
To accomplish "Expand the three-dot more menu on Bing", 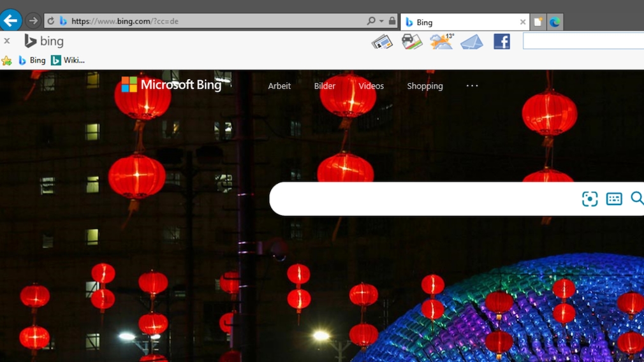I will tap(472, 85).
